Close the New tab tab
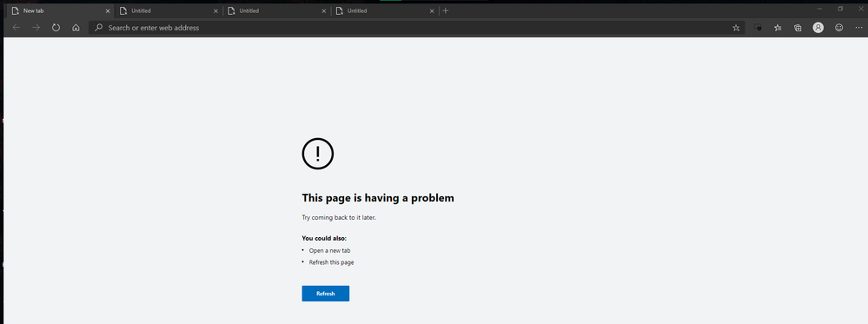The image size is (868, 324). click(x=108, y=10)
